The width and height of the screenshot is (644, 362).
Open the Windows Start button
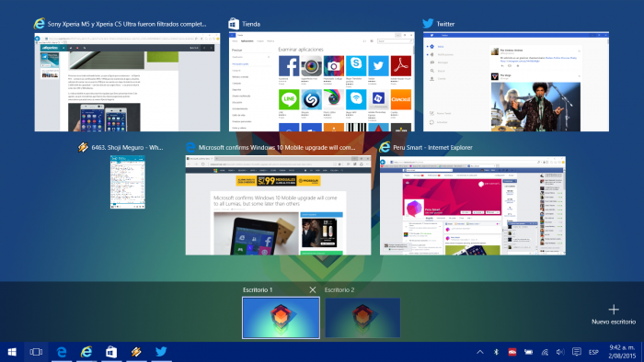pyautogui.click(x=12, y=352)
